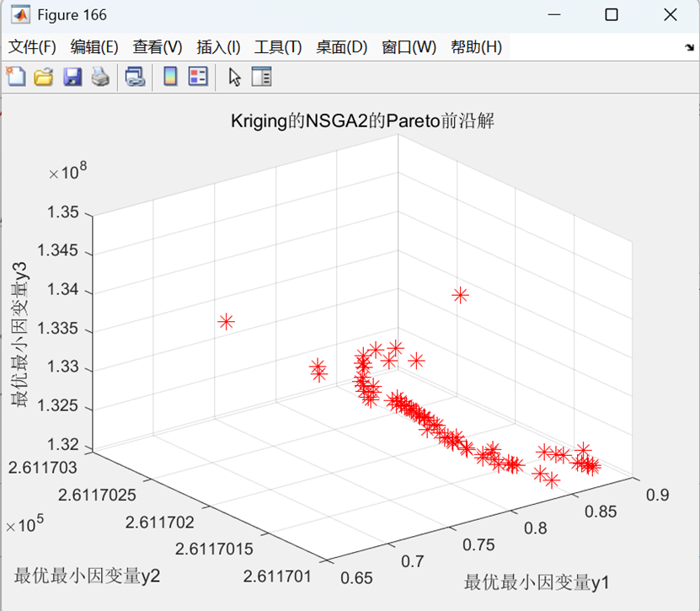The width and height of the screenshot is (700, 611).
Task: Open the 工具(T) menu
Action: click(x=278, y=47)
